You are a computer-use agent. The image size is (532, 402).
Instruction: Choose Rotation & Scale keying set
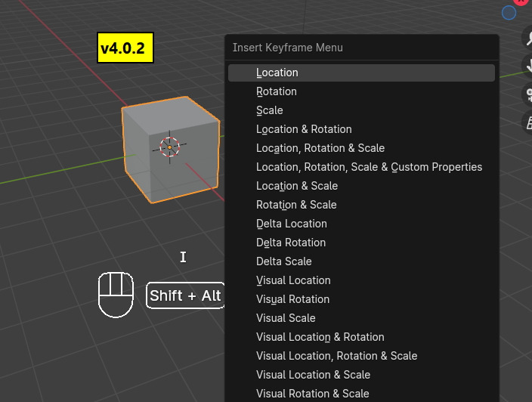point(361,205)
